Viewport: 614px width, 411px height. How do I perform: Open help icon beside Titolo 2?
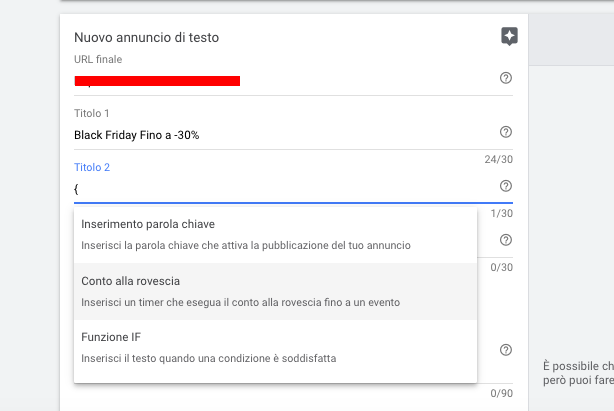pos(506,186)
